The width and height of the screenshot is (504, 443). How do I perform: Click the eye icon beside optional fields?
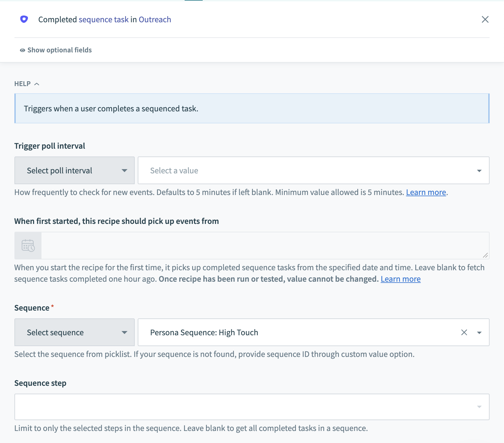(x=22, y=50)
